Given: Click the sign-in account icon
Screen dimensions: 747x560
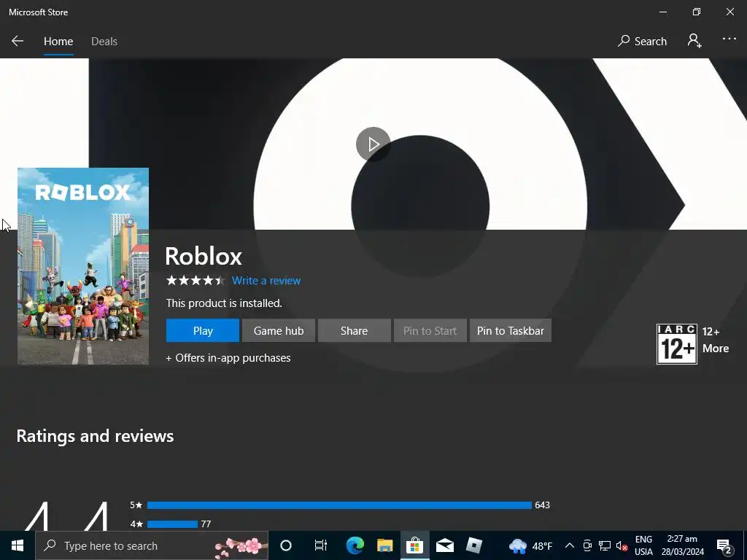Looking at the screenshot, I should click(694, 41).
